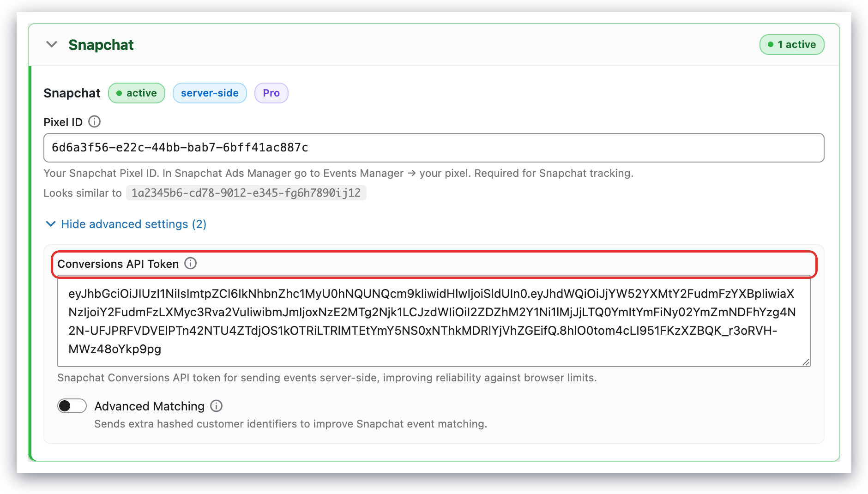Click the green 'active' badge beside Snapchat
The width and height of the screenshot is (868, 494).
coord(137,93)
